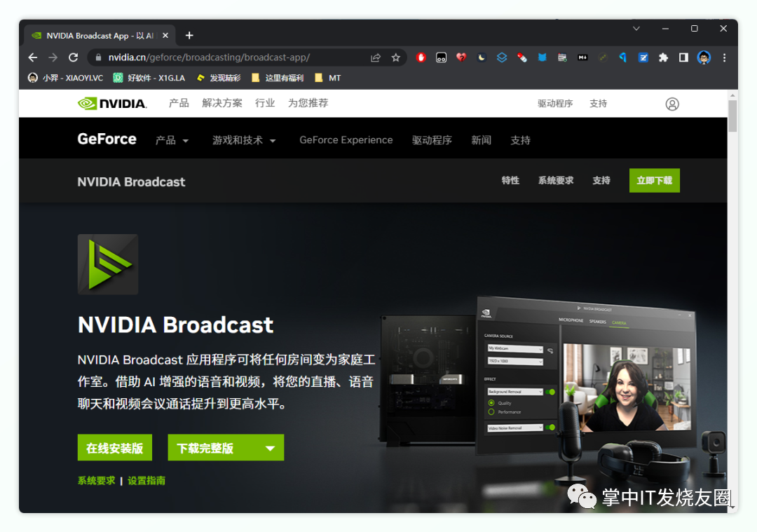Viewport: 757px width, 532px height.
Task: Open 新闻 in the GeForce bar
Action: pyautogui.click(x=482, y=140)
